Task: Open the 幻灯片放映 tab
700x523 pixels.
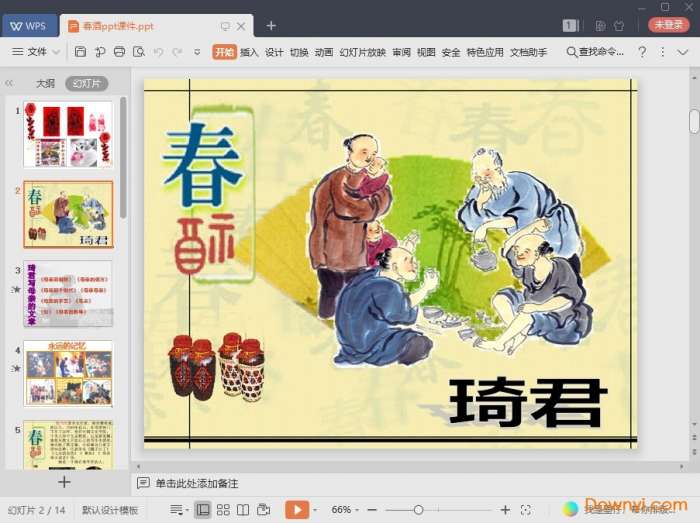Action: 362,52
